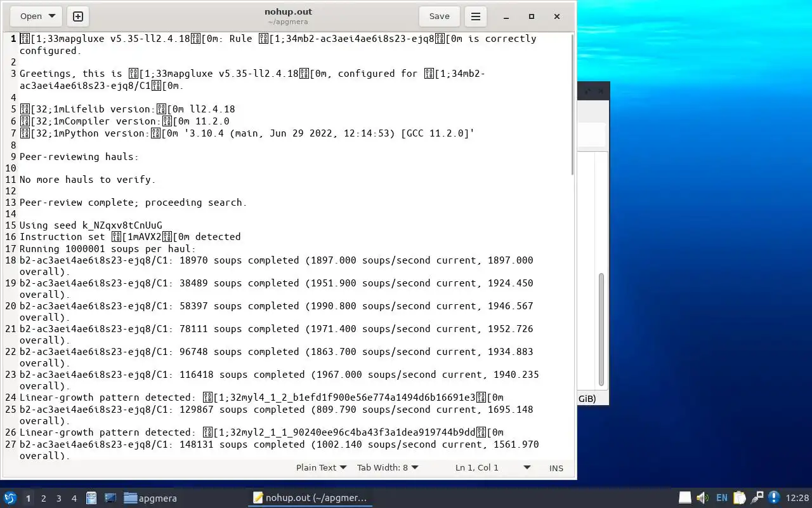Click 'Running 1000001 soups per haul:' line

point(108,249)
